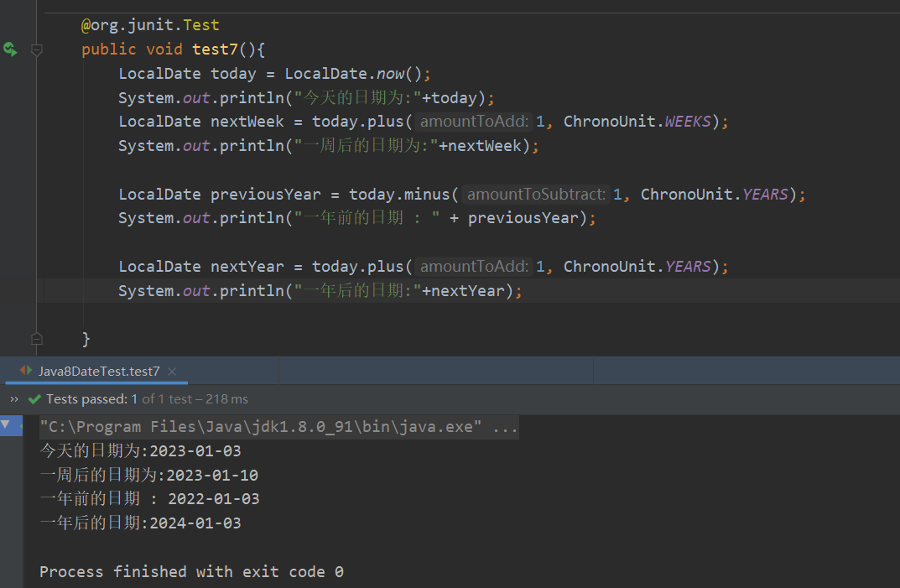Image resolution: width=900 pixels, height=588 pixels.
Task: Collapse the test7 method fold marker
Action: 37,50
